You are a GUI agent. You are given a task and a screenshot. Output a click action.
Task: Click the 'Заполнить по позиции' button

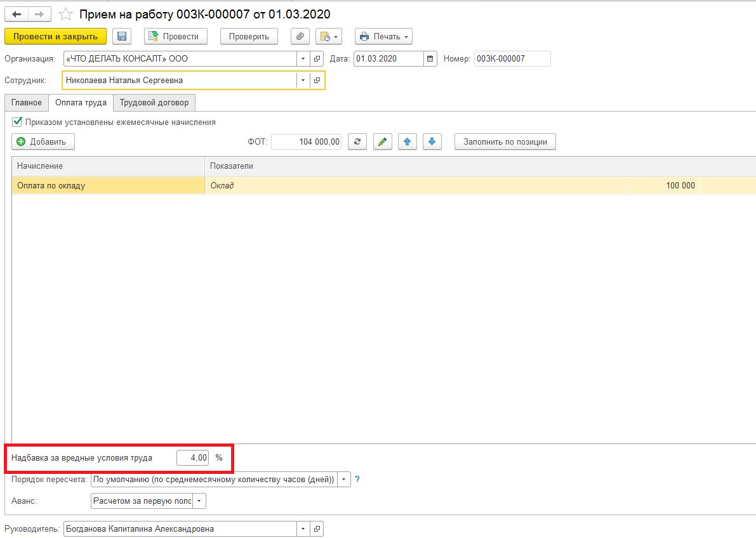click(505, 141)
